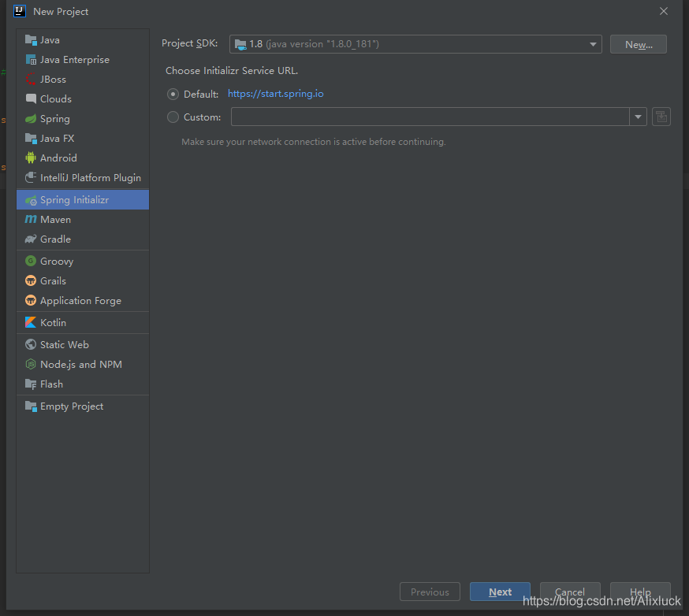Select the 'Clouds' row text
Image resolution: width=689 pixels, height=616 pixels.
click(x=56, y=99)
